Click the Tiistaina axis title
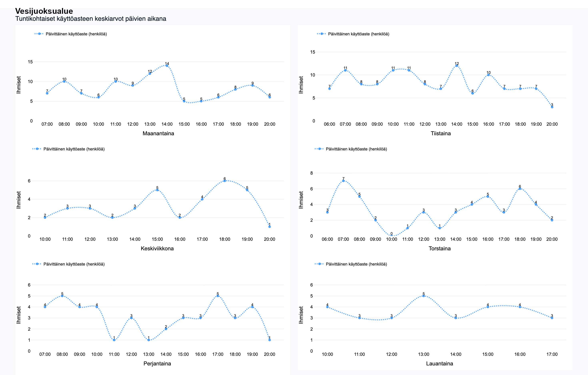 click(441, 133)
